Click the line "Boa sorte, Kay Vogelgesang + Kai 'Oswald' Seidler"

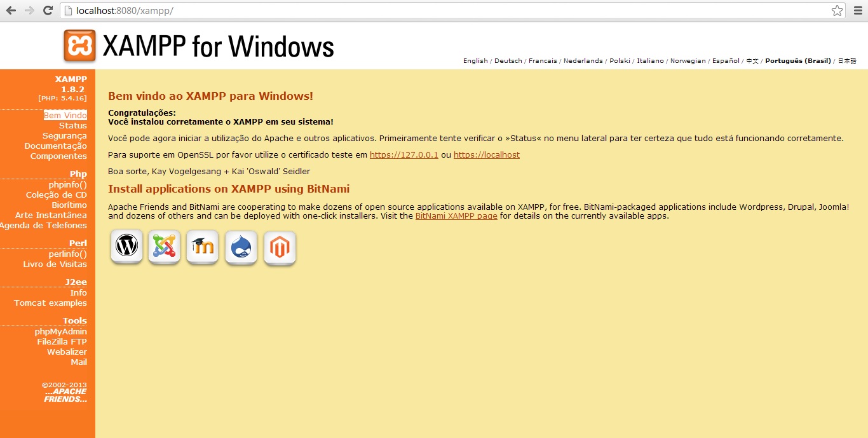(209, 172)
